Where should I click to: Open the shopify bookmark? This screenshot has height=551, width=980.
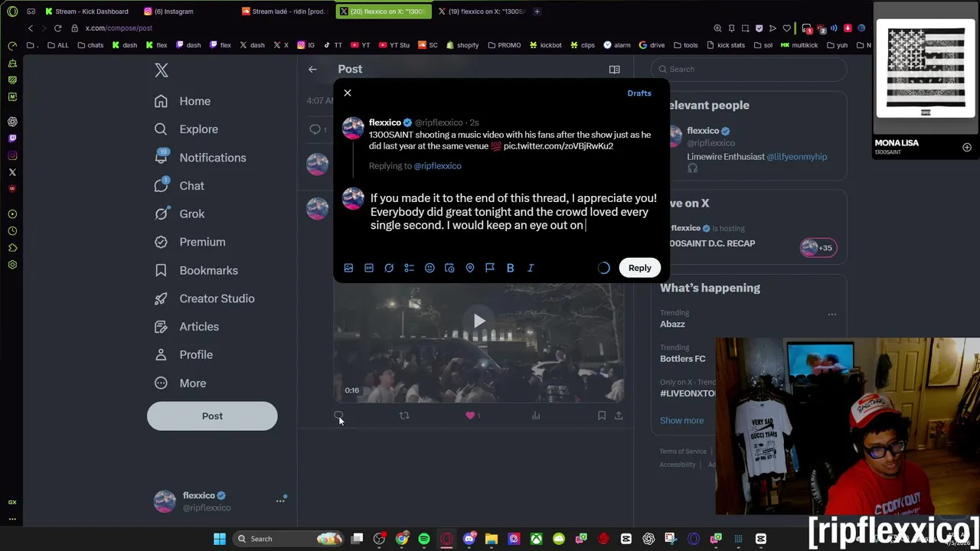point(462,45)
